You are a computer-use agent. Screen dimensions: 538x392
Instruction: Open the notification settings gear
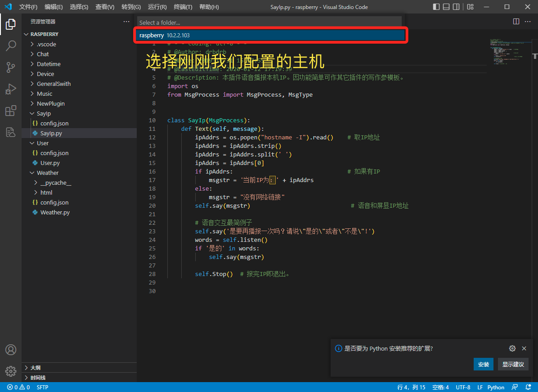[x=512, y=348]
